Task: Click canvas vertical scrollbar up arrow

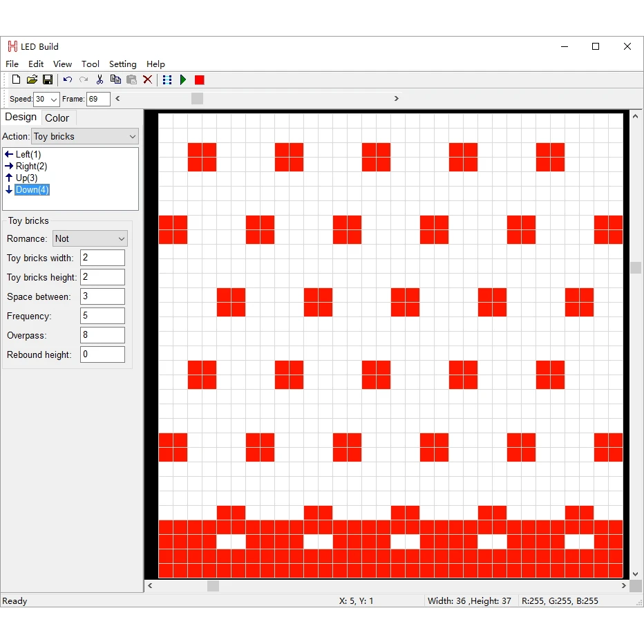Action: point(636,117)
